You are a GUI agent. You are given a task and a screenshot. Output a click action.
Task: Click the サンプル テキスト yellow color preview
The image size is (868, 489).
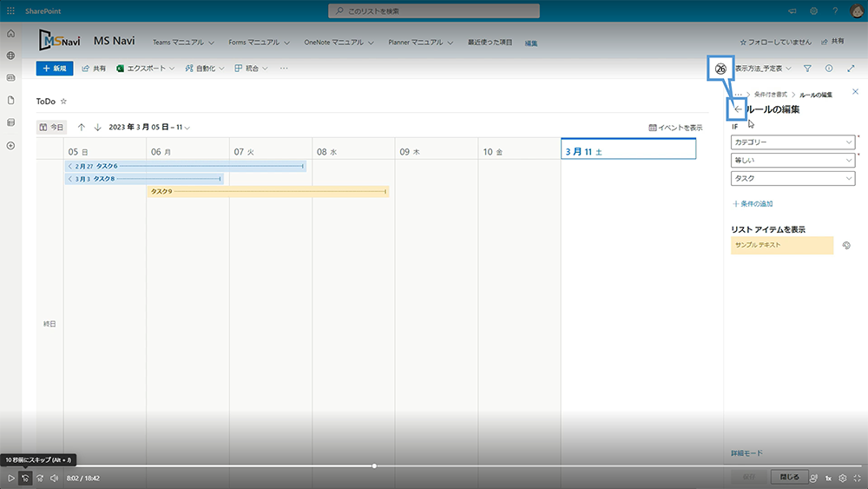782,245
